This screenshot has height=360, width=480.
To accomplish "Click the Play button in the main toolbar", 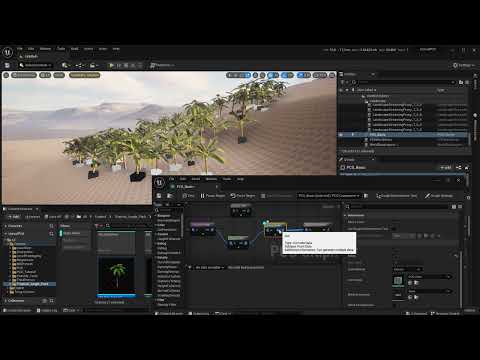I will pos(112,65).
